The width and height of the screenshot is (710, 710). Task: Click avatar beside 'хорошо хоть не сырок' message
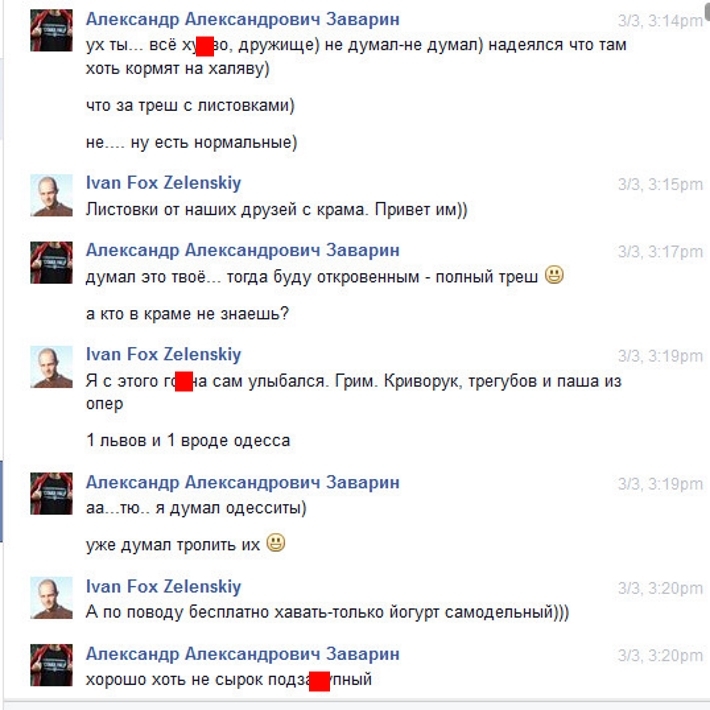pos(51,665)
